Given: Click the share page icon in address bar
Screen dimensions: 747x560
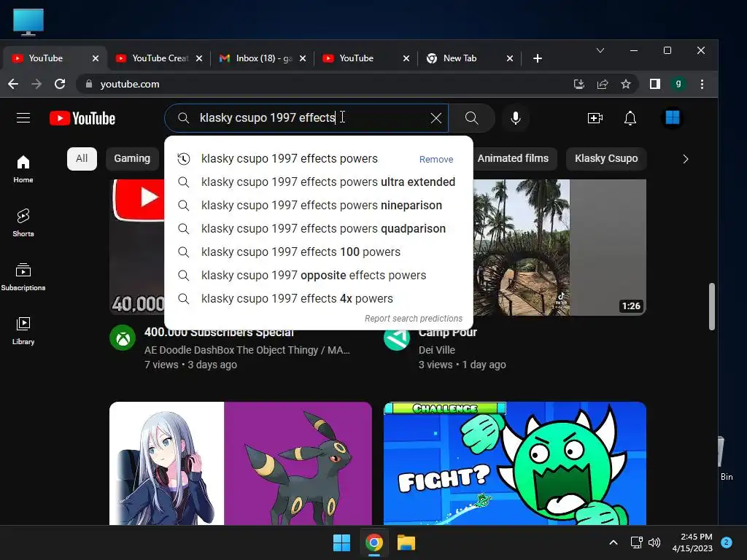Looking at the screenshot, I should point(602,85).
